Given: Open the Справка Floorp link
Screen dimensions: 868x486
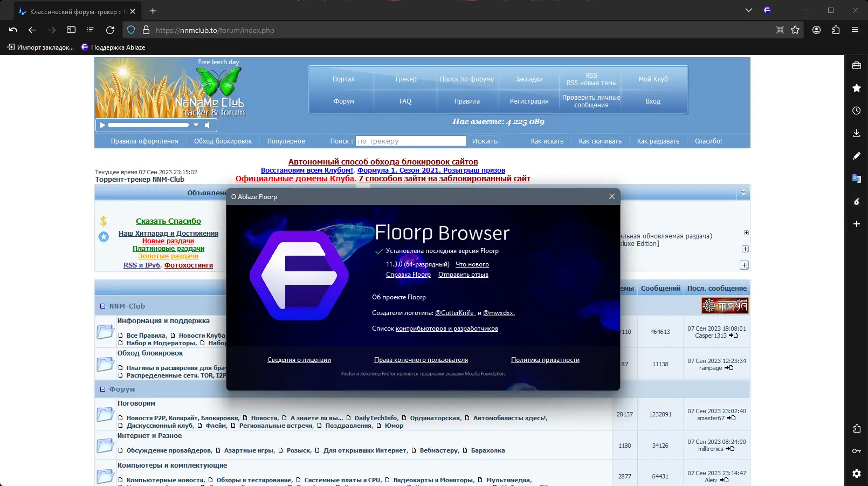Looking at the screenshot, I should click(408, 275).
